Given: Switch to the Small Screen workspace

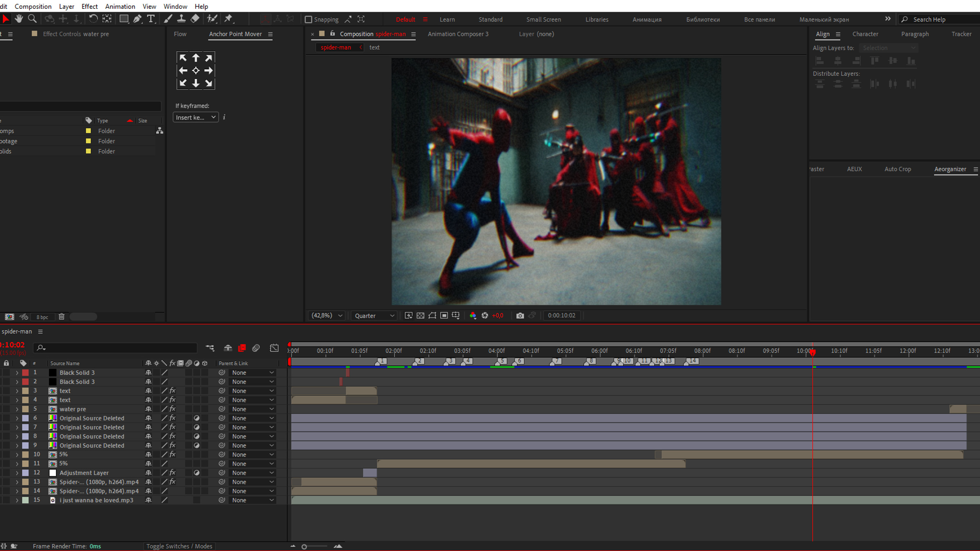Looking at the screenshot, I should (544, 20).
